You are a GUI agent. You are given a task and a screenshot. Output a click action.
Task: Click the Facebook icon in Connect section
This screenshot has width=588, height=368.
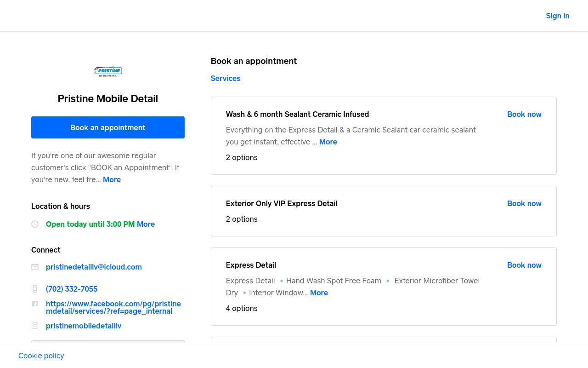[35, 304]
